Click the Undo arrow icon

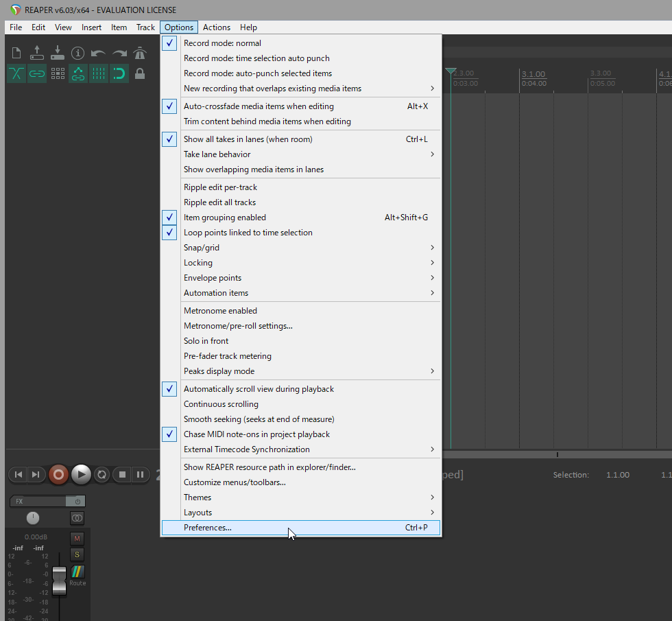99,54
